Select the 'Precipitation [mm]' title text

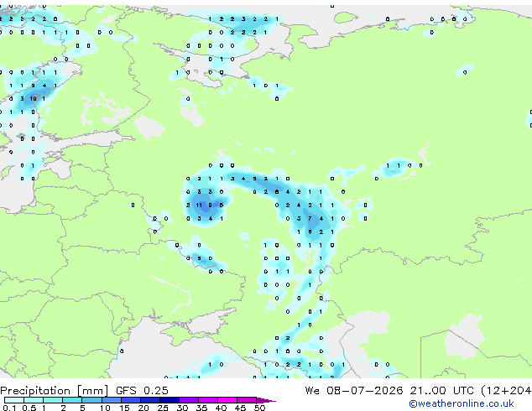55,391
